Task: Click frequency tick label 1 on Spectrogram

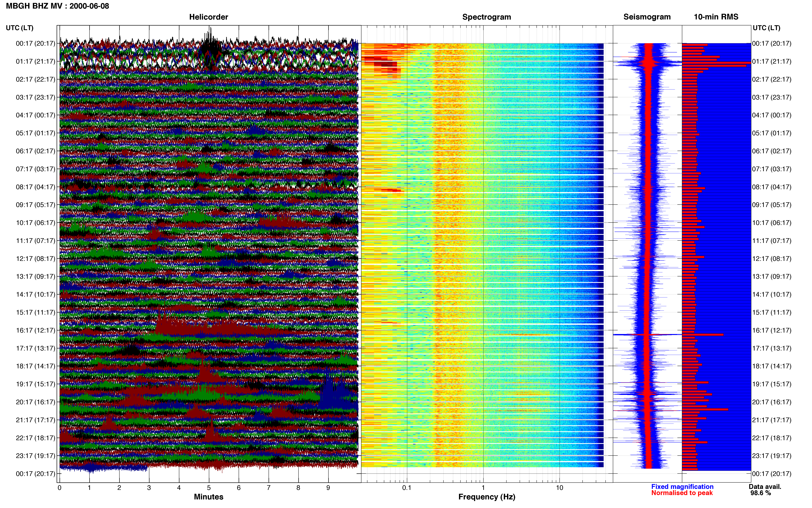Action: [x=483, y=488]
